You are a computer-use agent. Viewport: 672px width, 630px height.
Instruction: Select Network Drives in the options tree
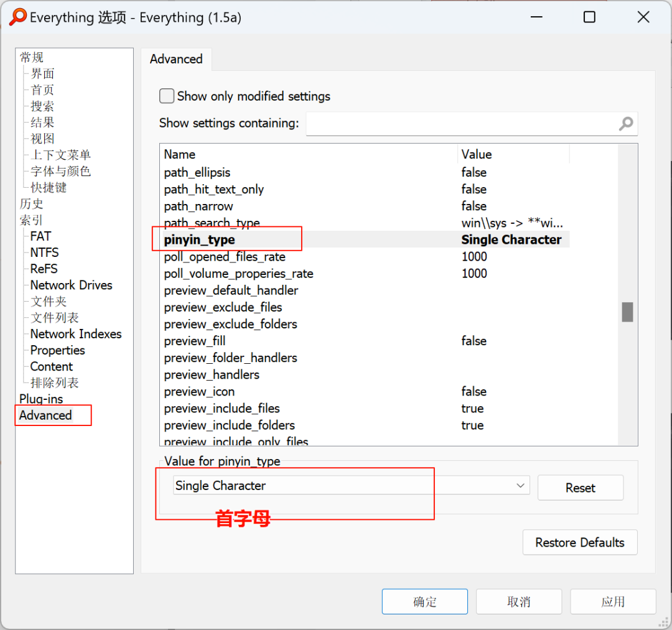click(71, 285)
